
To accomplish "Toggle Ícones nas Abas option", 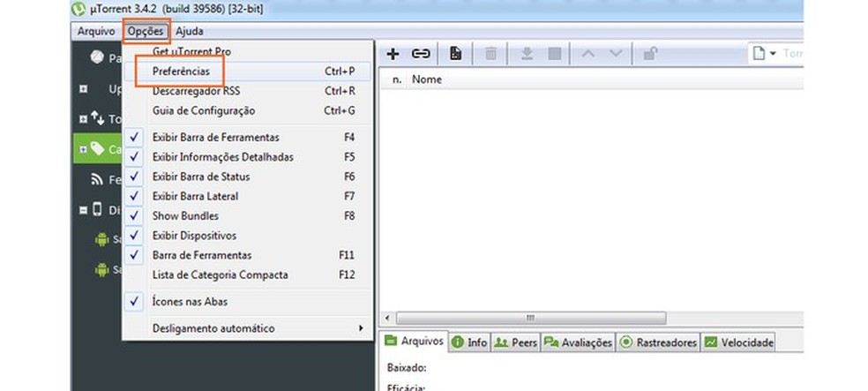I will [248, 302].
